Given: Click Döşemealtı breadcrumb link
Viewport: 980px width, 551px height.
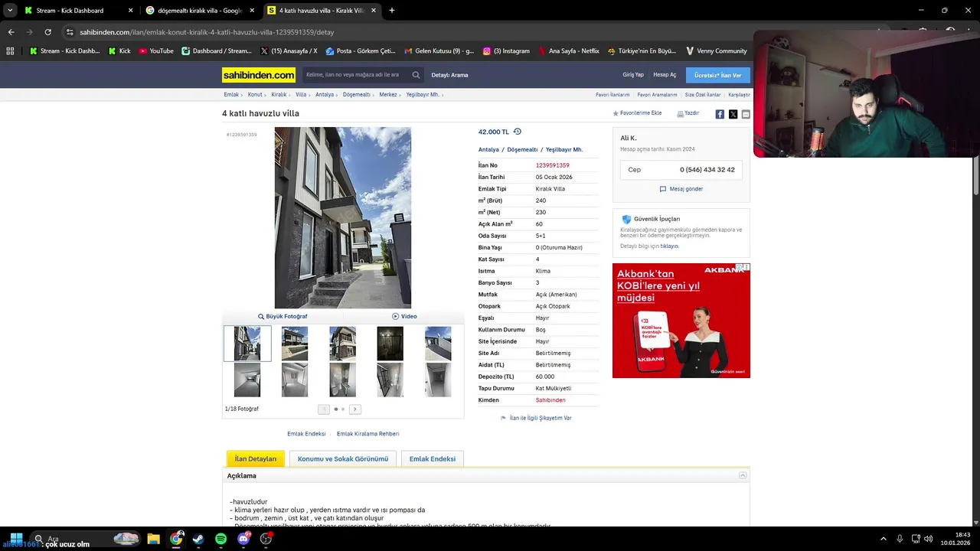Looking at the screenshot, I should 356,95.
